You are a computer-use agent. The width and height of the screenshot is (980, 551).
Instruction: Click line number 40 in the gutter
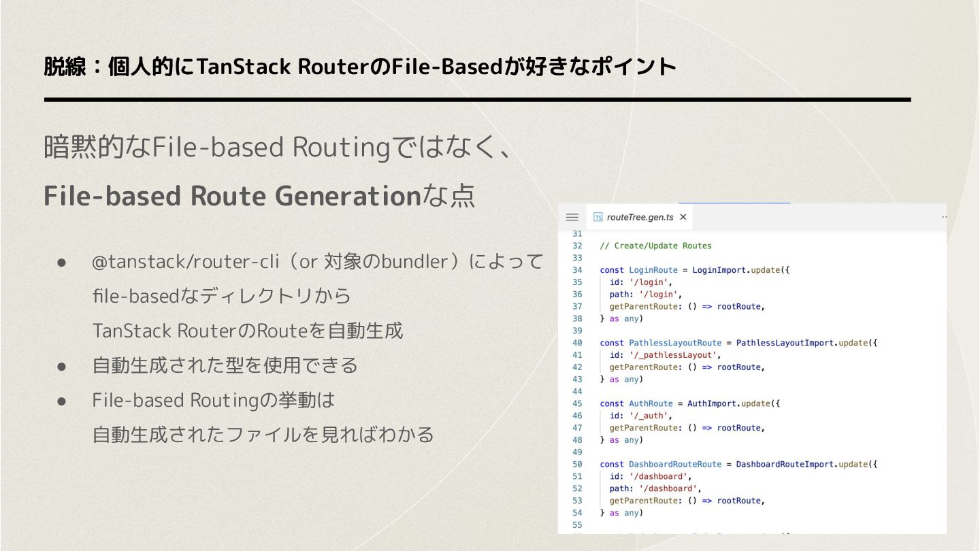pos(577,343)
